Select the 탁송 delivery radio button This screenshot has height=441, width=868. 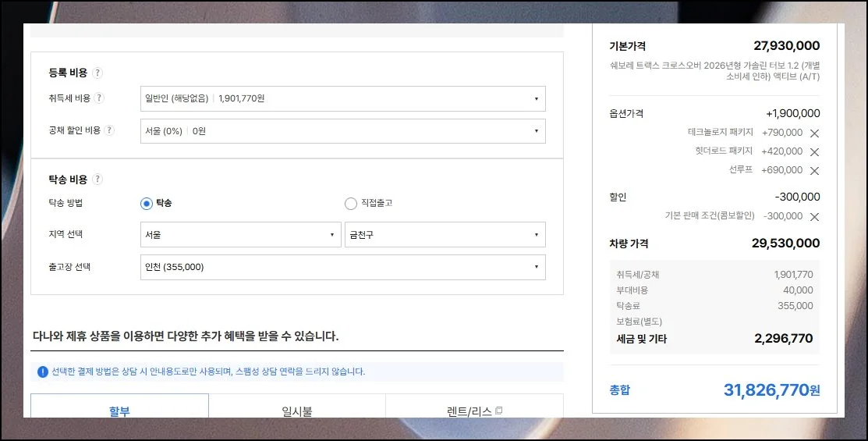coord(147,204)
